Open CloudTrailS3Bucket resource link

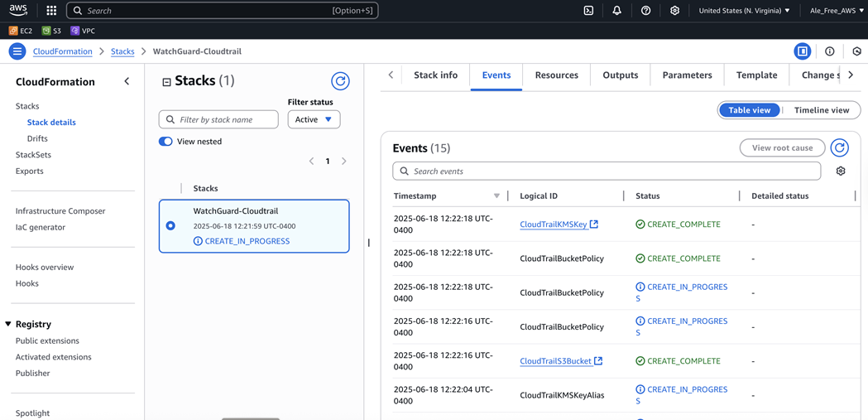coord(561,360)
